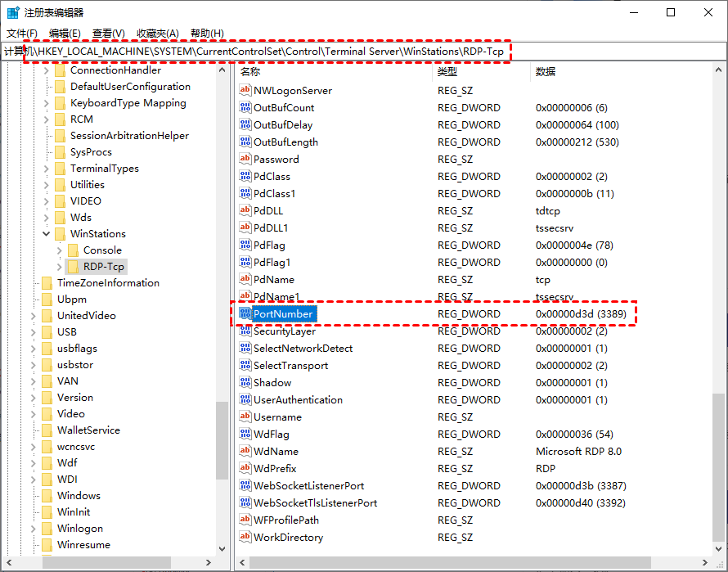Click the tree pane scroll down arrow
Screen dimensions: 728x572
point(222,549)
